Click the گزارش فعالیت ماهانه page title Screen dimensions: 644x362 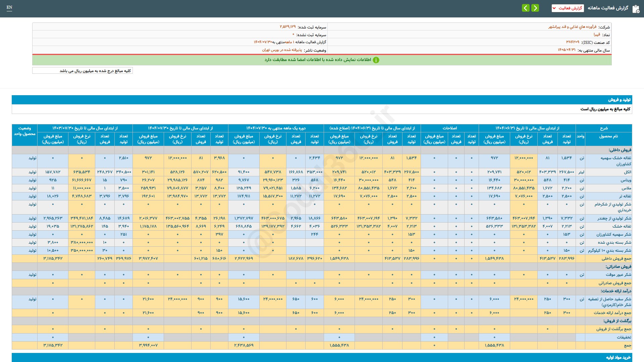(x=607, y=8)
